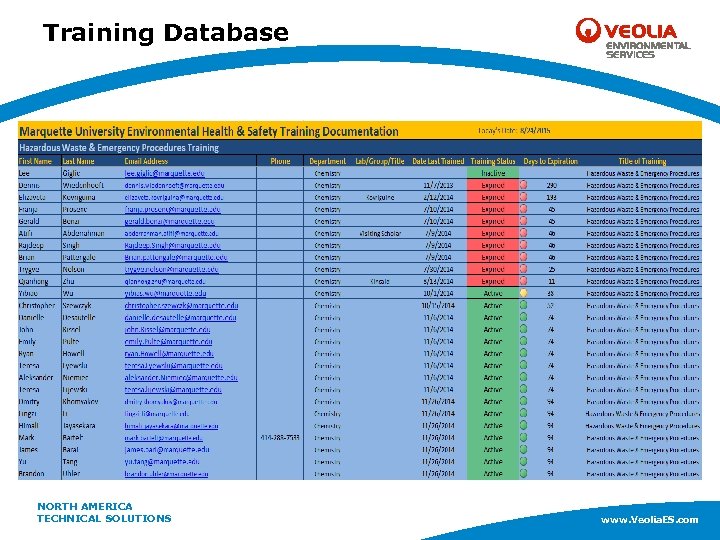This screenshot has width=720, height=540.
Task: Click the green status circle in James's row
Action: coord(523,449)
